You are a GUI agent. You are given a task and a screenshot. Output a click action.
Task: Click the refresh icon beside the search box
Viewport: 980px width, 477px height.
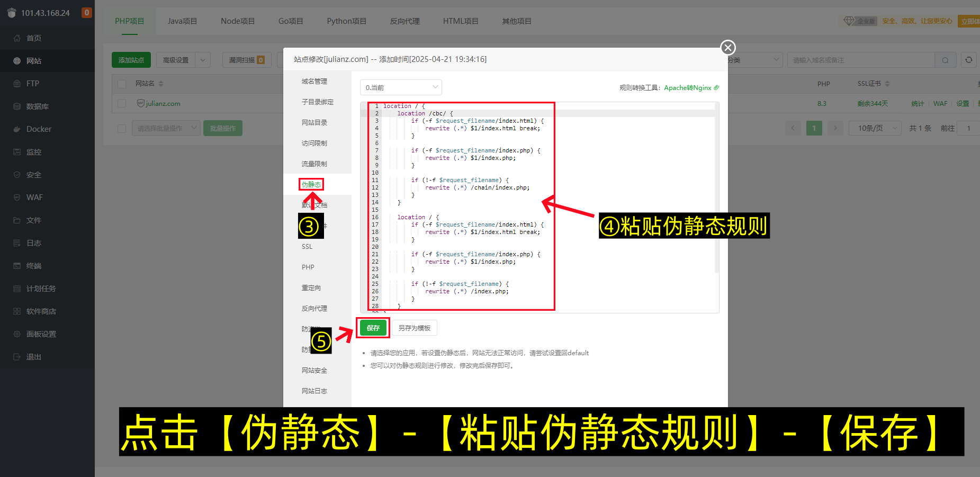(x=968, y=60)
